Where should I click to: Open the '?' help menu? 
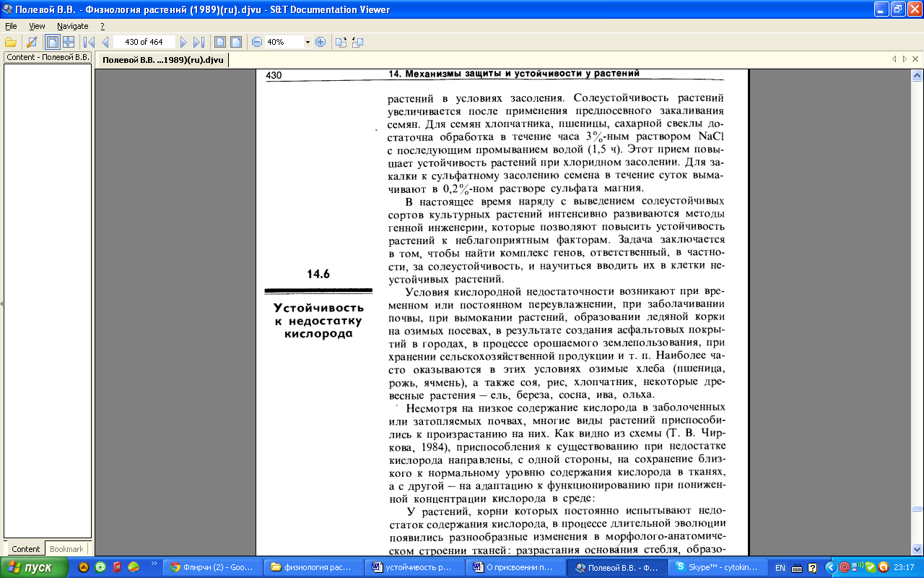[x=103, y=26]
